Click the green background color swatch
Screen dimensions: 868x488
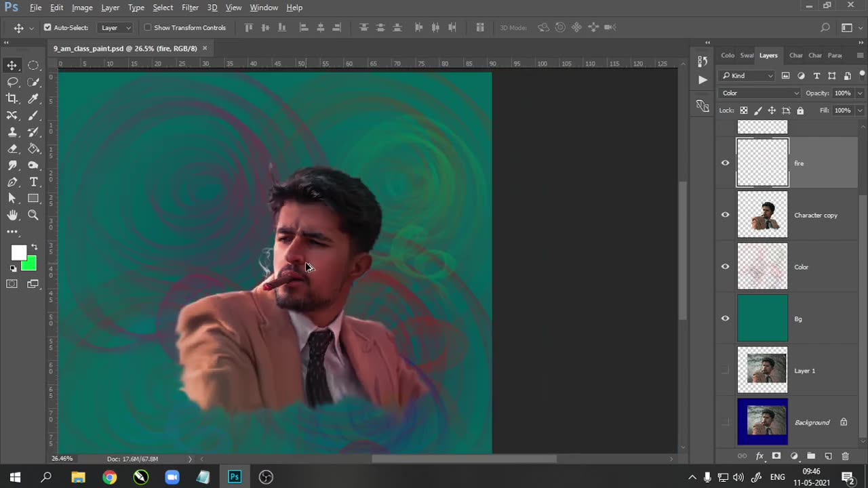click(31, 265)
